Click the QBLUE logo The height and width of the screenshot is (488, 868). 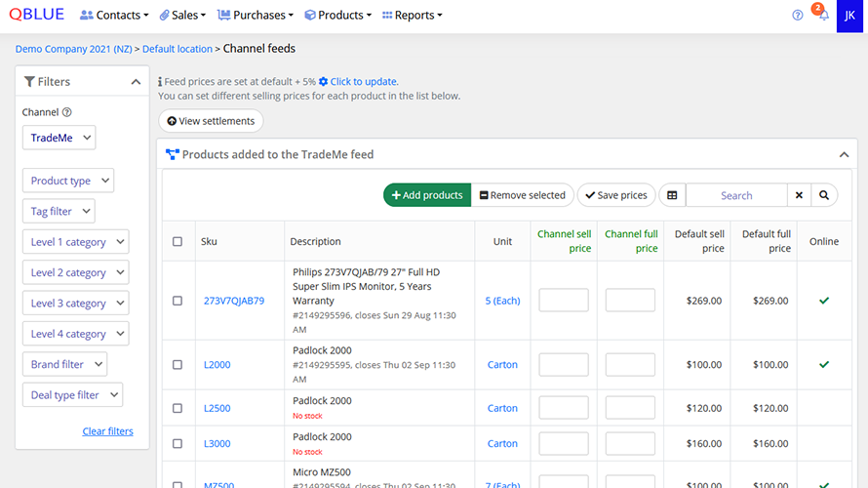coord(36,16)
